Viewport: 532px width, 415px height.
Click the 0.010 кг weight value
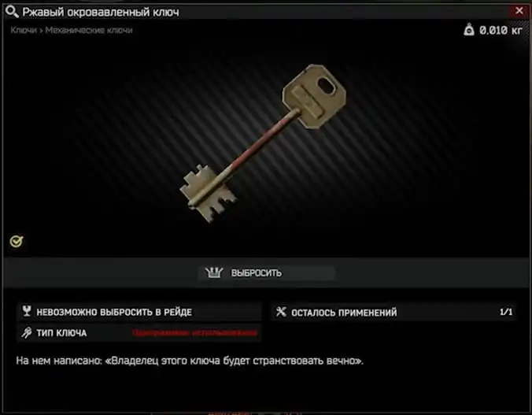pyautogui.click(x=501, y=30)
